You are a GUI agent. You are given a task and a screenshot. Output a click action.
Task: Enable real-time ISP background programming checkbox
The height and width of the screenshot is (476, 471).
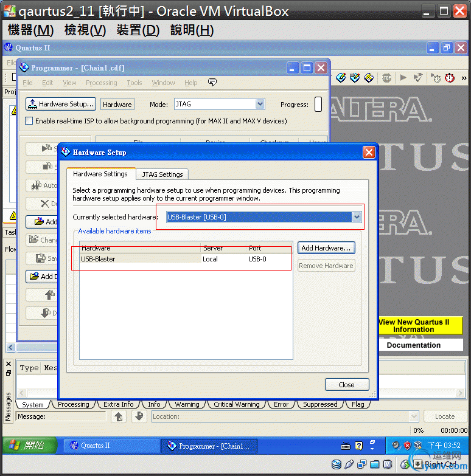(29, 121)
